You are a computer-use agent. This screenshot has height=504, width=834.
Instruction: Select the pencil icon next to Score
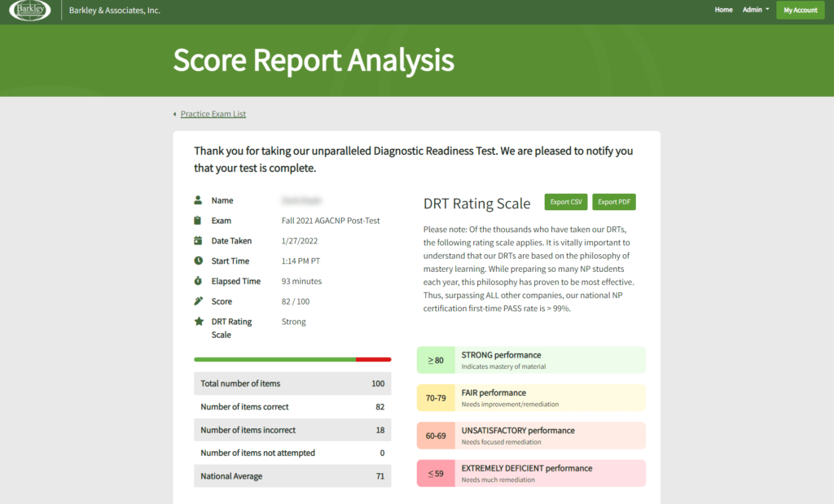click(x=198, y=300)
